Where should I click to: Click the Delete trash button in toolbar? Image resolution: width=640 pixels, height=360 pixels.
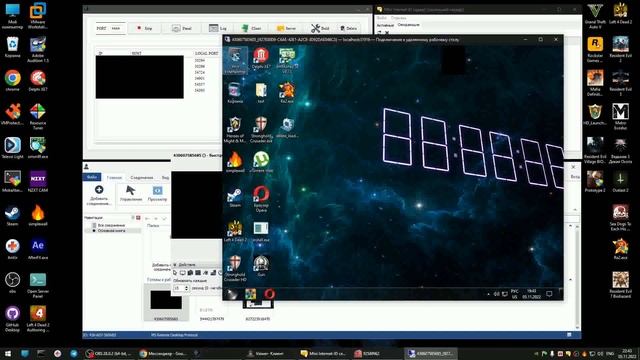click(x=348, y=28)
